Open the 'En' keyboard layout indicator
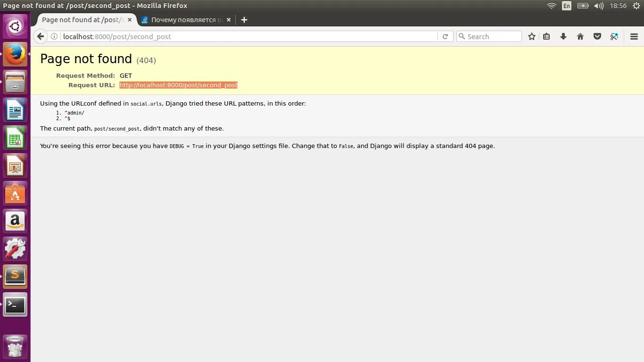 click(x=567, y=6)
